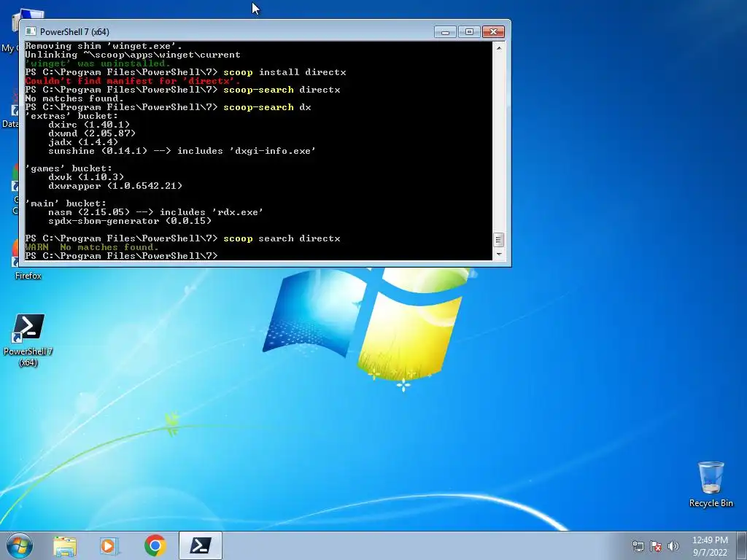
Task: Open PowerShell window title bar icon menu
Action: pos(31,31)
